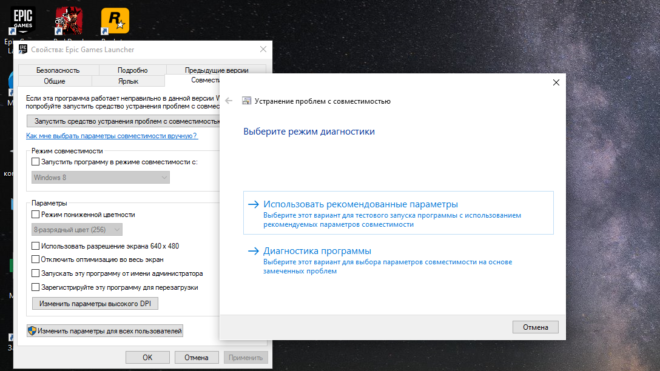This screenshot has width=660, height=371.
Task: Open the manual compatibility settings help link
Action: (x=112, y=136)
